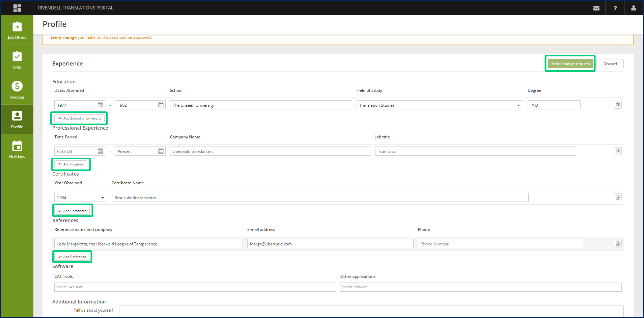Open calendar for 1982 end date

pyautogui.click(x=161, y=105)
